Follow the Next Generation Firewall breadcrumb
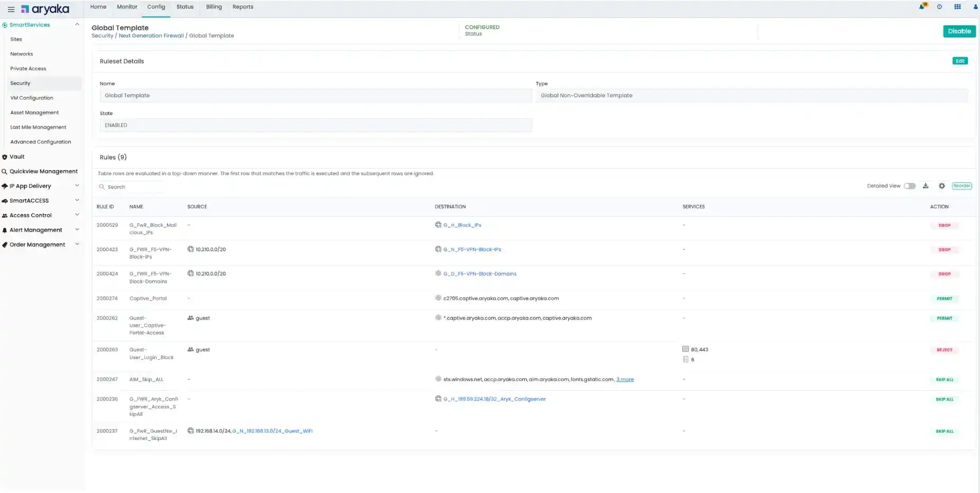Screen dimensions: 980x493 tap(151, 36)
